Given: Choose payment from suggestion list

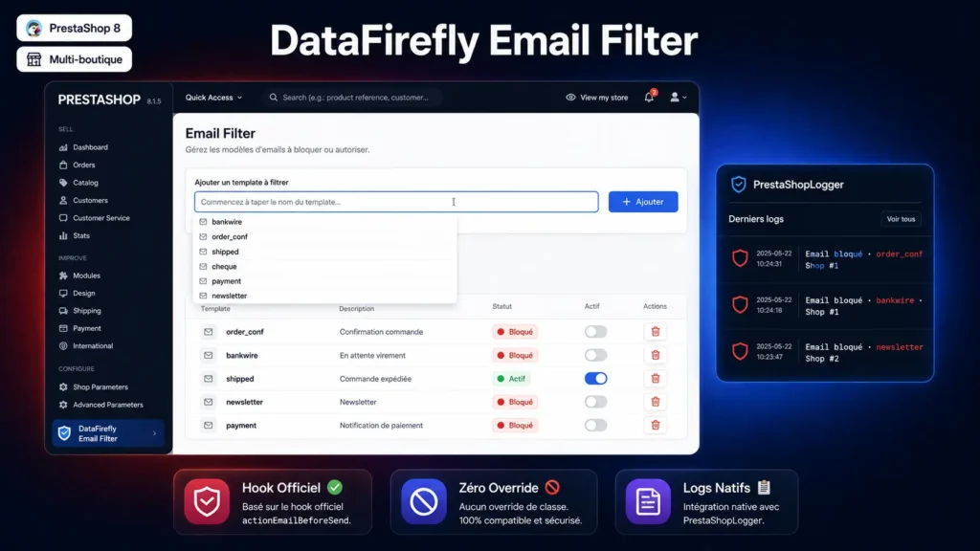Looking at the screenshot, I should 325,281.
